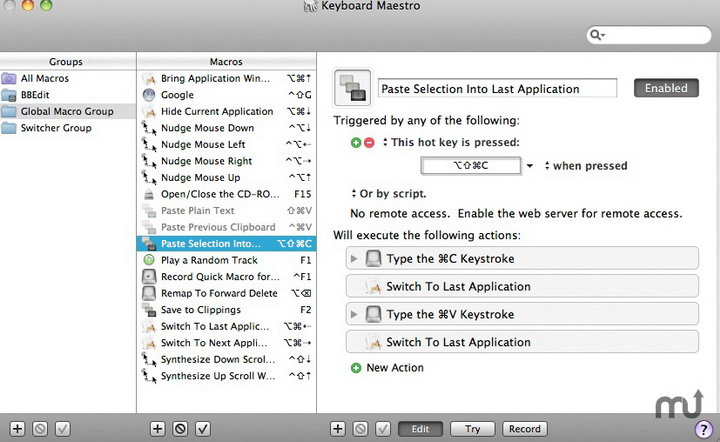Select the Switch To Next Appli... macro

pyautogui.click(x=226, y=343)
